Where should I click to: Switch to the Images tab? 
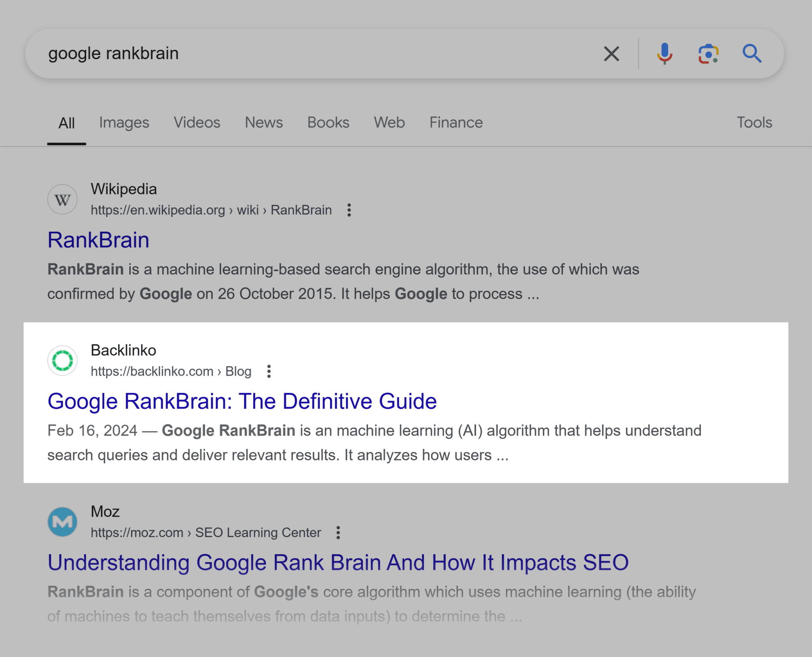124,123
